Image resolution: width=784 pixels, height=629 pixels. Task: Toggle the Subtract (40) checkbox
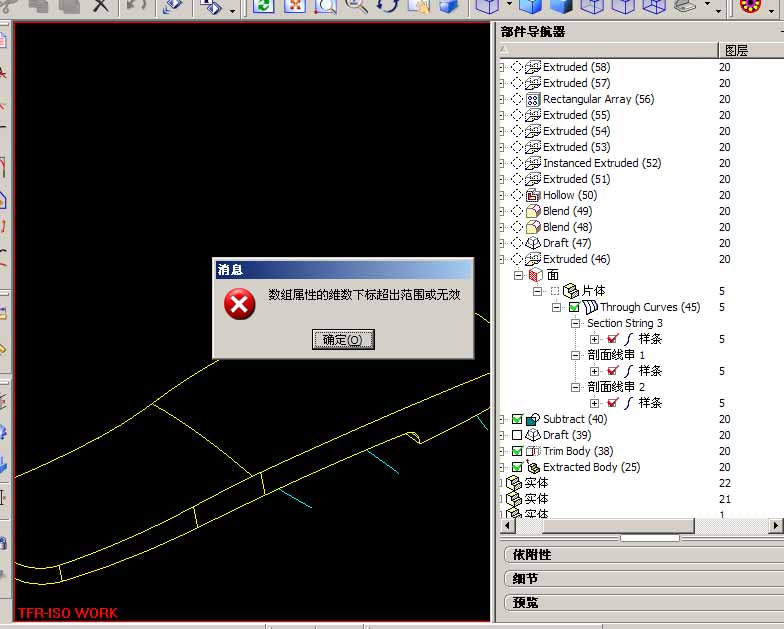(517, 419)
